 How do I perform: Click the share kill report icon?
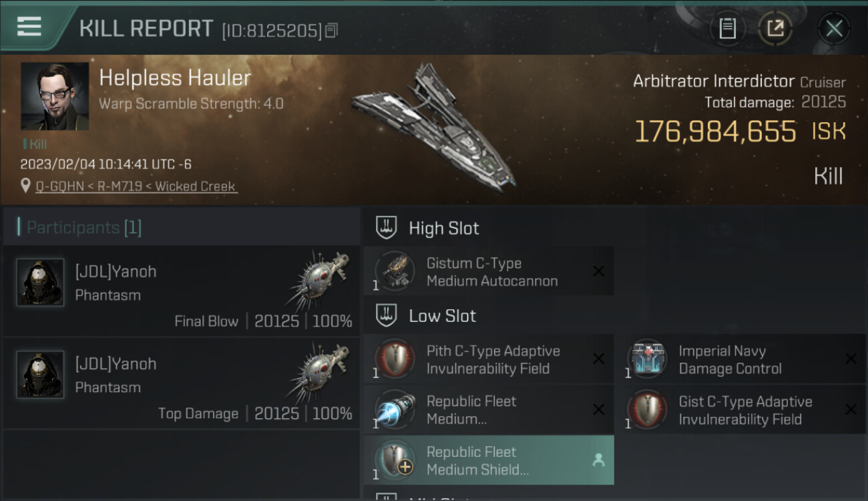[775, 29]
